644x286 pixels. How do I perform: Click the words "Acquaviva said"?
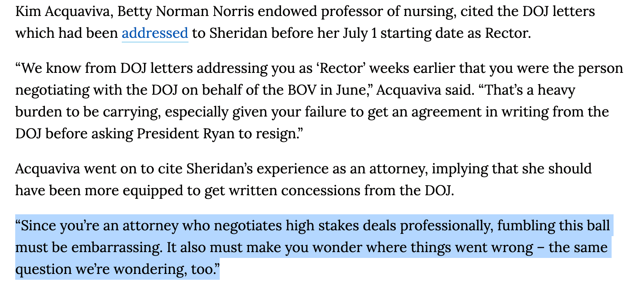(x=424, y=90)
